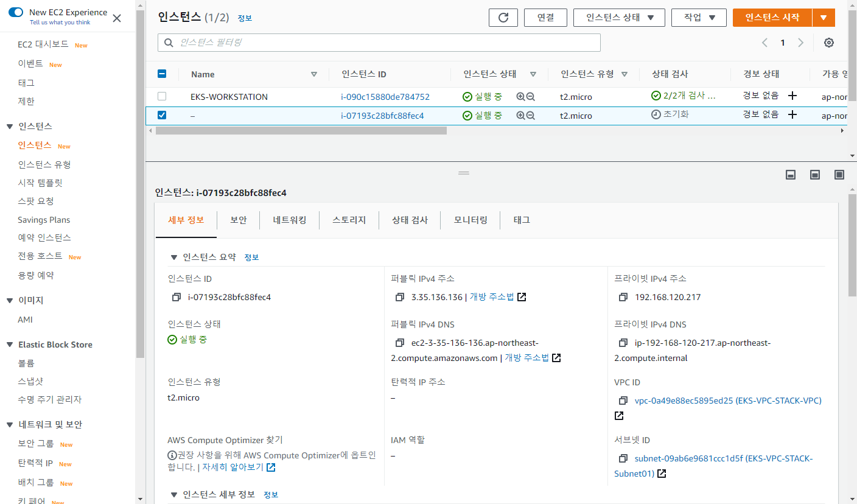Open the arrow next to 인스턴스 시작
857x504 pixels.
click(x=824, y=18)
